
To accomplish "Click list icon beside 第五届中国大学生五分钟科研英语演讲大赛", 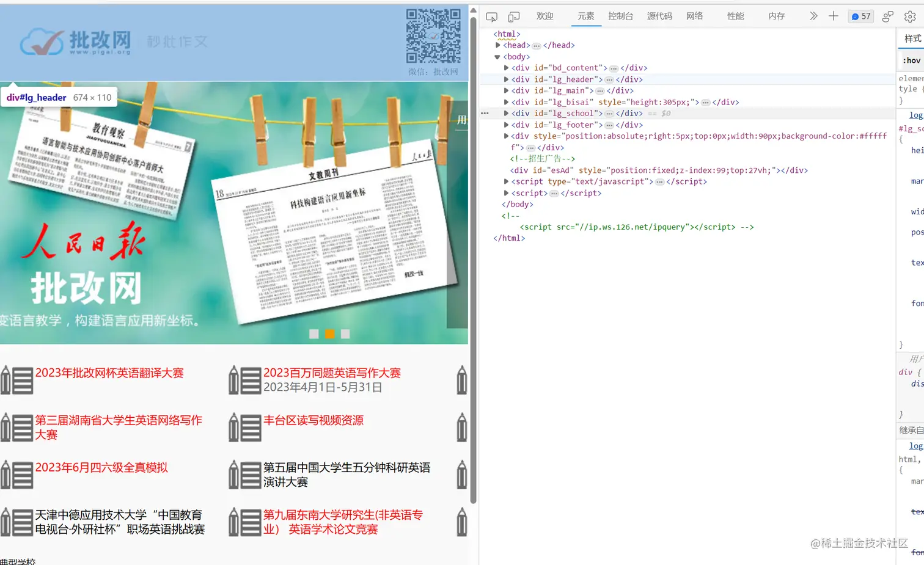I will tap(245, 475).
